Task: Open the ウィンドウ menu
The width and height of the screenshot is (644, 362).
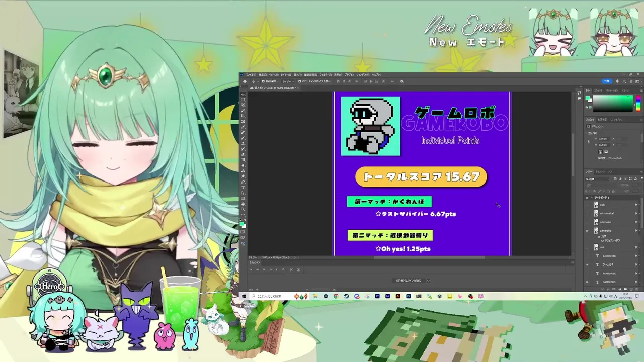Action: (363, 75)
